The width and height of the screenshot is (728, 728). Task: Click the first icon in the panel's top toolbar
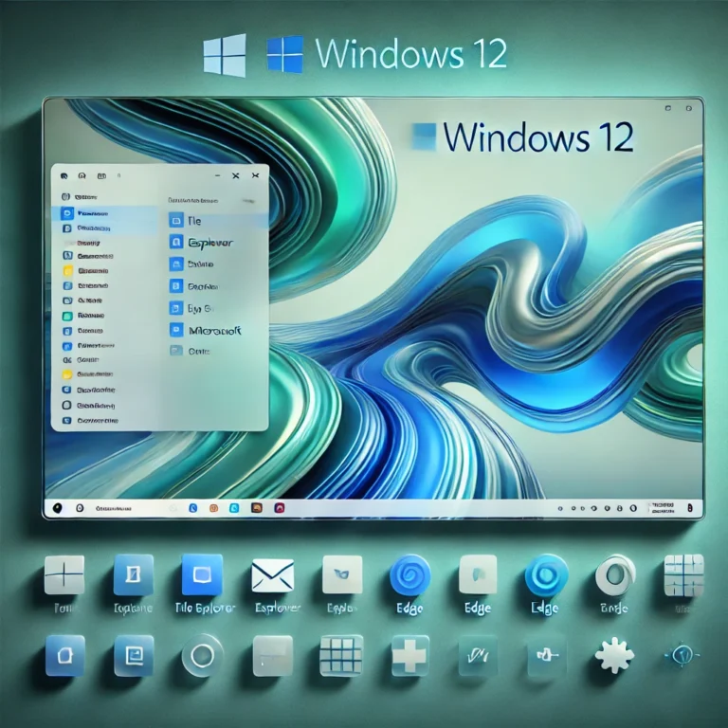pyautogui.click(x=64, y=176)
